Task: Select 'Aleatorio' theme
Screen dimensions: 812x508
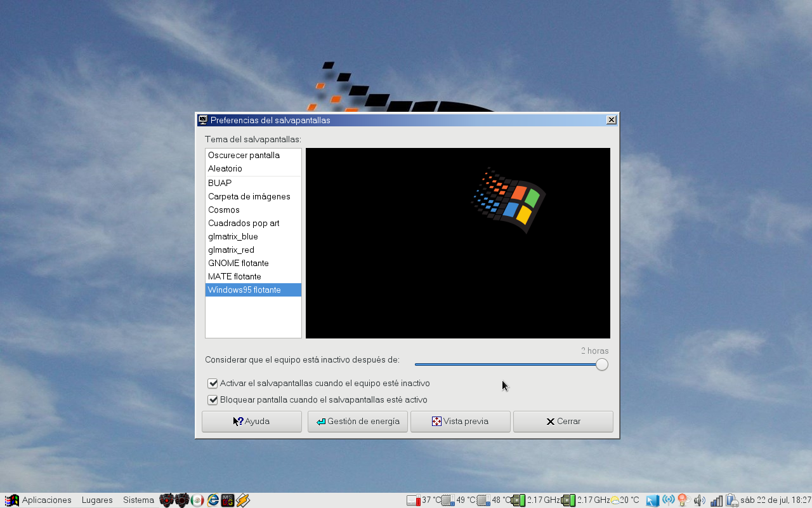Action: coord(253,169)
